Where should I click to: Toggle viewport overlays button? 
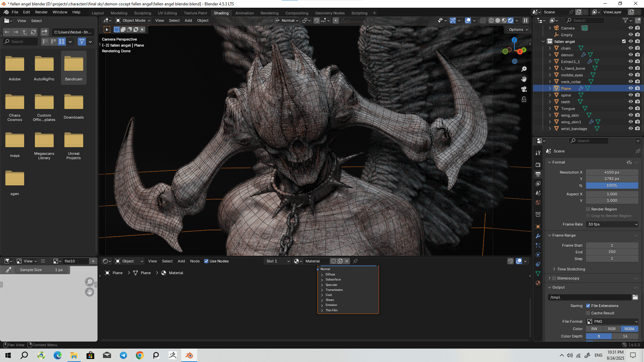[468, 20]
